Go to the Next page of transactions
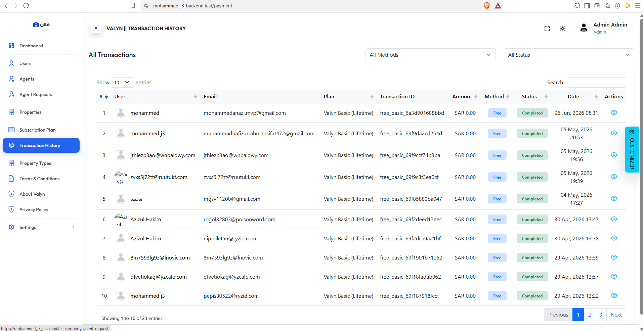Image resolution: width=644 pixels, height=331 pixels. coord(616,315)
